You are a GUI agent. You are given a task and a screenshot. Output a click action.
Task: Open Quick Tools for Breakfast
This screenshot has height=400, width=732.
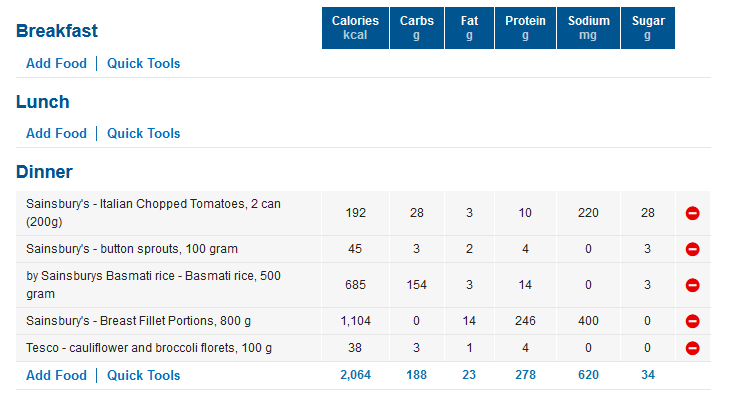tap(144, 63)
